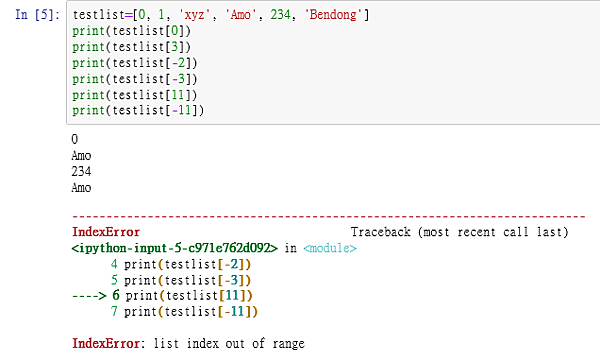The image size is (600, 361).
Task: Click traceback line 4 print(testlist[-2])
Action: (x=181, y=264)
